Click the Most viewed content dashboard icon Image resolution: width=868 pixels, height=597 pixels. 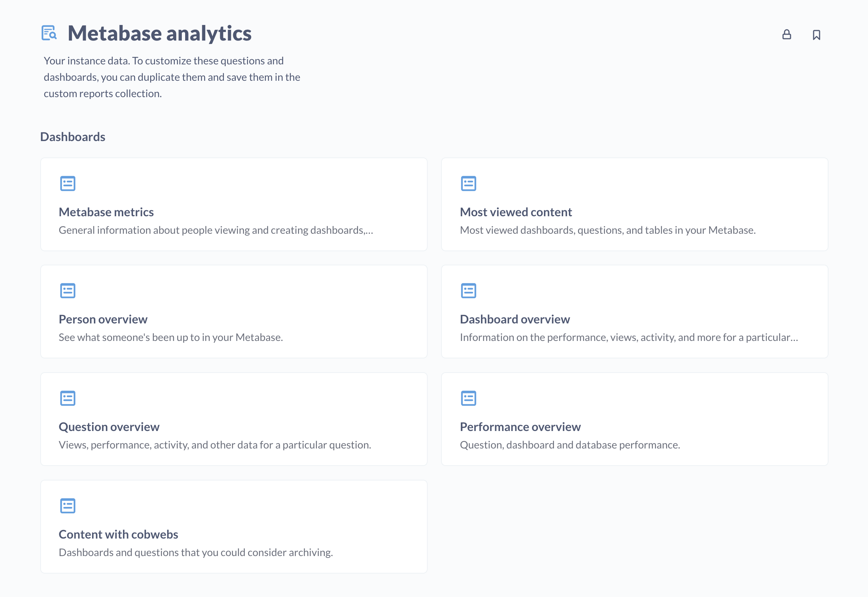tap(469, 183)
